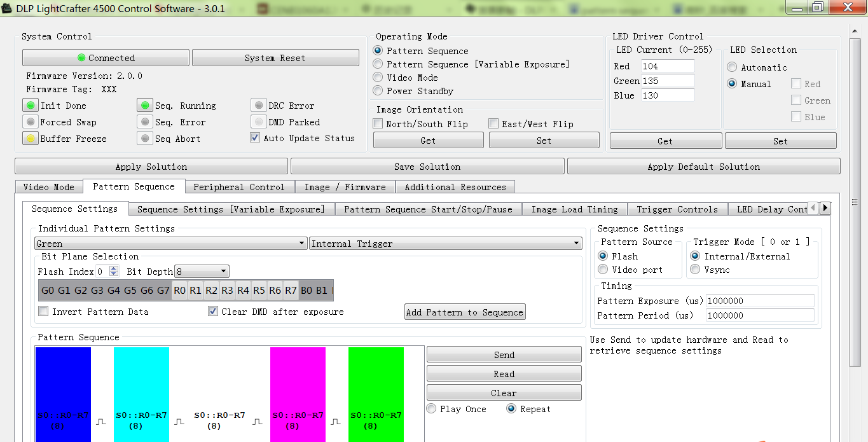This screenshot has width=868, height=442.
Task: Open Sequence Settings [Variable Exposure] sub-tab
Action: click(231, 209)
